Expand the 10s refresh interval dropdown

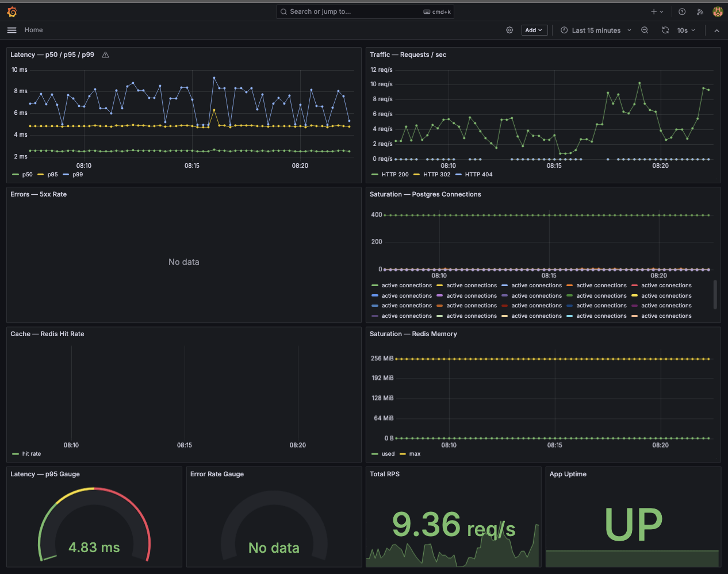point(686,30)
